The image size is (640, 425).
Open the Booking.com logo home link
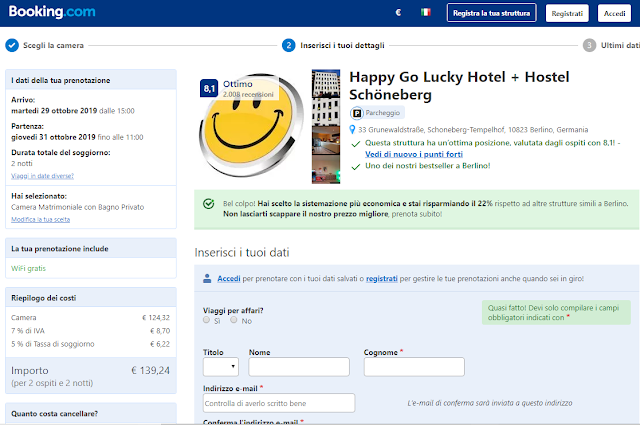(x=52, y=12)
